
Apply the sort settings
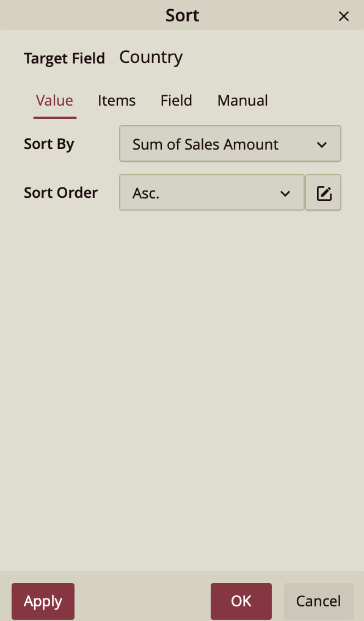point(43,601)
